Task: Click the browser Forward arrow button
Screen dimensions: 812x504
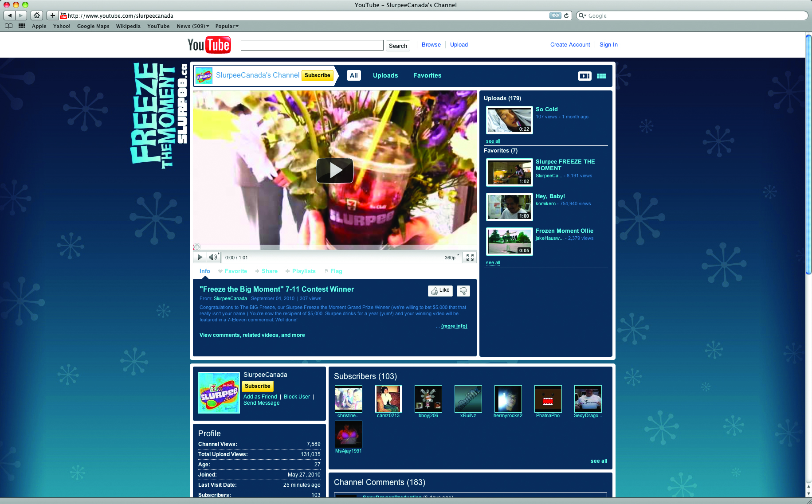Action: (21, 16)
